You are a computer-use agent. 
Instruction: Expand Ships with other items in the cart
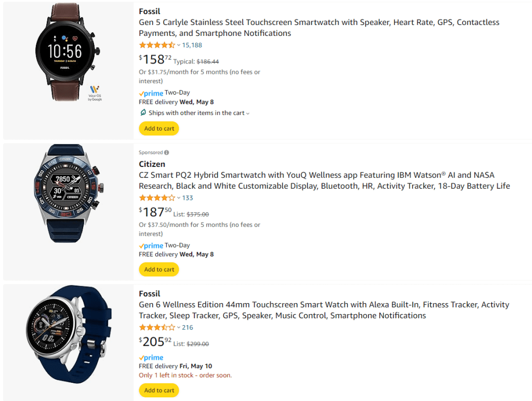click(x=248, y=113)
